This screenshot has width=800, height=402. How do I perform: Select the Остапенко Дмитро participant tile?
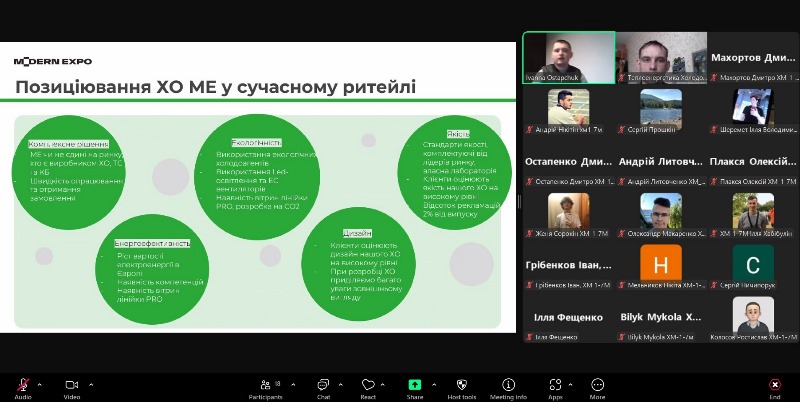pyautogui.click(x=569, y=161)
